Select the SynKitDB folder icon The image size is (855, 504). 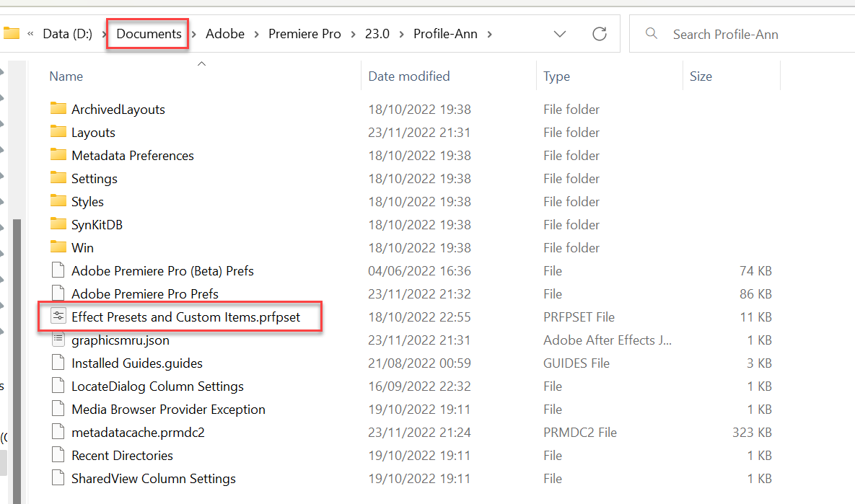(x=58, y=224)
